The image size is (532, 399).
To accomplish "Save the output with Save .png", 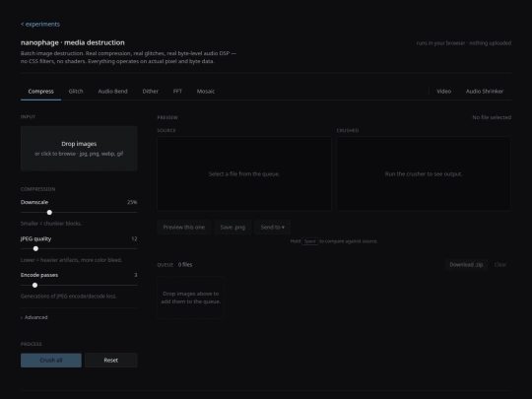I will click(x=233, y=228).
